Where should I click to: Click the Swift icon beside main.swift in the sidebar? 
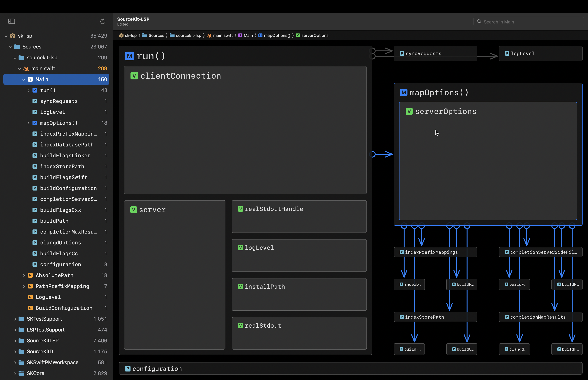(26, 69)
